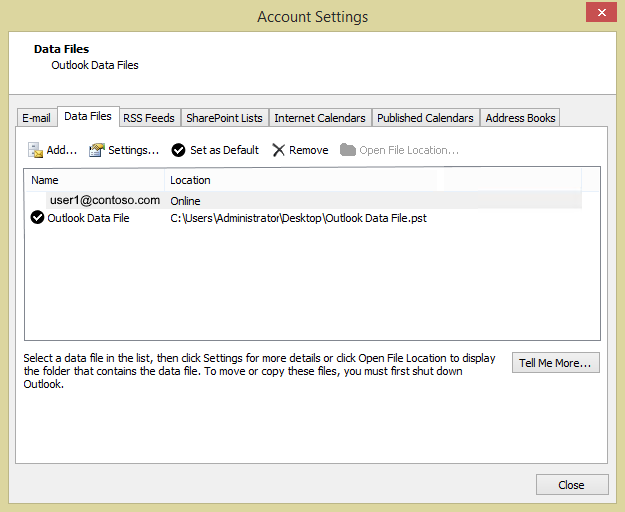Select the SharePoint Lists tab

coord(224,118)
